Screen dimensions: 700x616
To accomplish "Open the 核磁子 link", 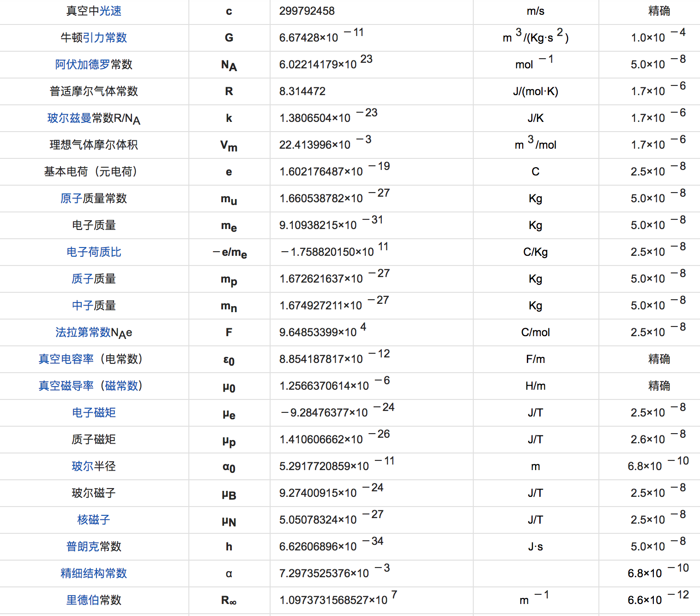I will (94, 520).
